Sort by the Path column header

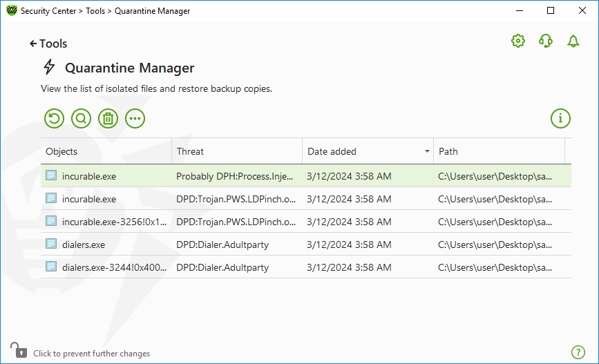click(x=499, y=151)
